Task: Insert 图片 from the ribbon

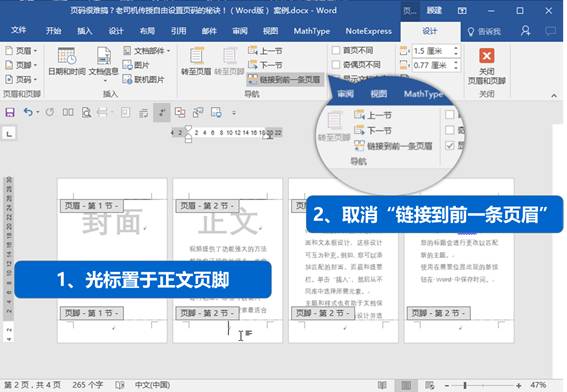Action: coord(136,65)
